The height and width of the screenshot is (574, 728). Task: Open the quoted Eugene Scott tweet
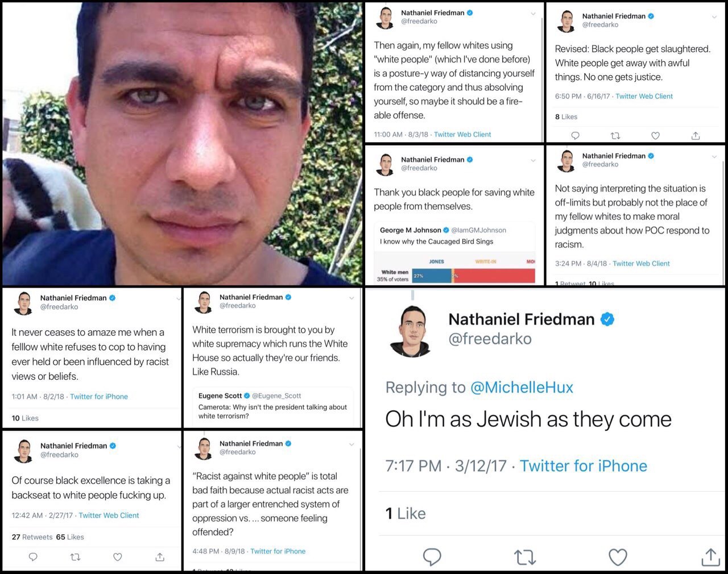[x=272, y=406]
